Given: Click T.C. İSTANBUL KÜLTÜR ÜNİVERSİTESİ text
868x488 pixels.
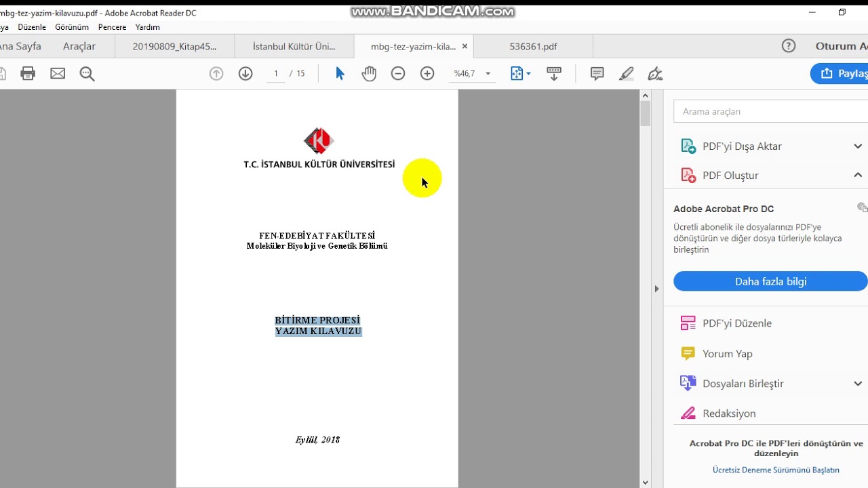Looking at the screenshot, I should coord(319,165).
